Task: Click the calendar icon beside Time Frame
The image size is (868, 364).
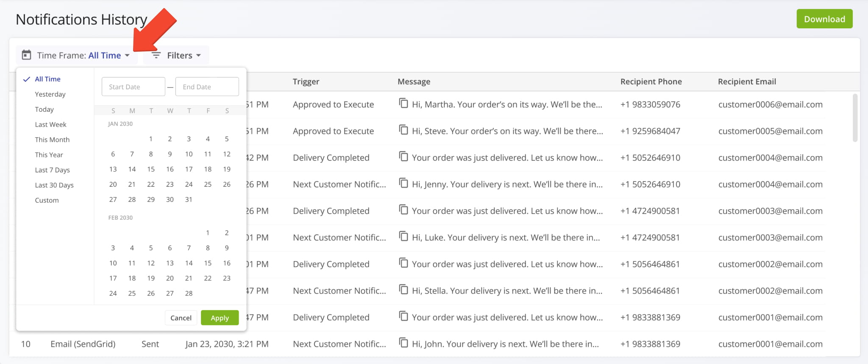Action: click(x=26, y=55)
